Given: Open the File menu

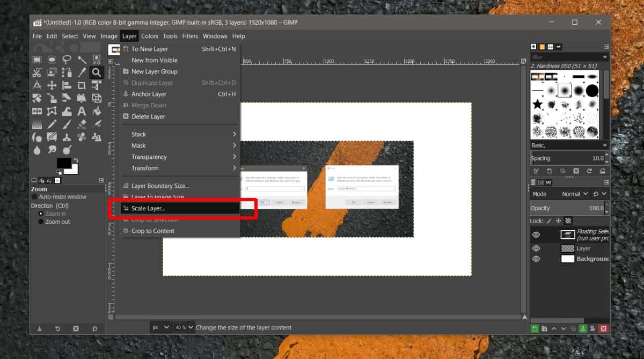Looking at the screenshot, I should click(x=37, y=36).
